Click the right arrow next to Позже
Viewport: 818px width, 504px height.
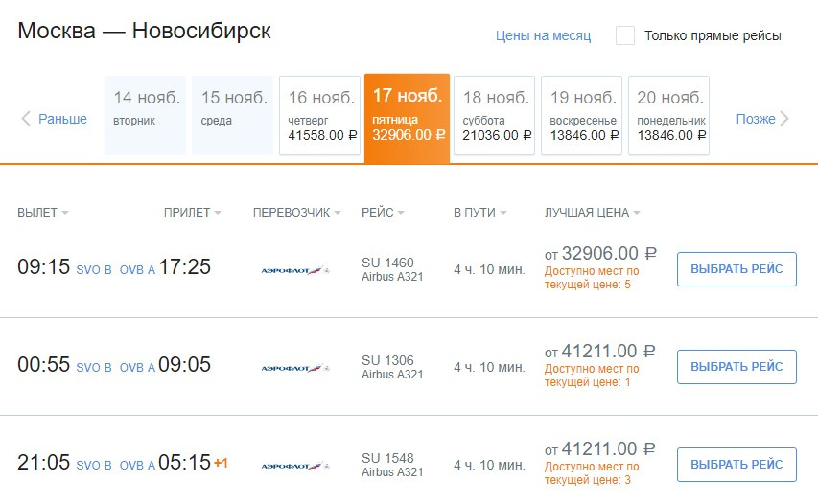[x=784, y=119]
